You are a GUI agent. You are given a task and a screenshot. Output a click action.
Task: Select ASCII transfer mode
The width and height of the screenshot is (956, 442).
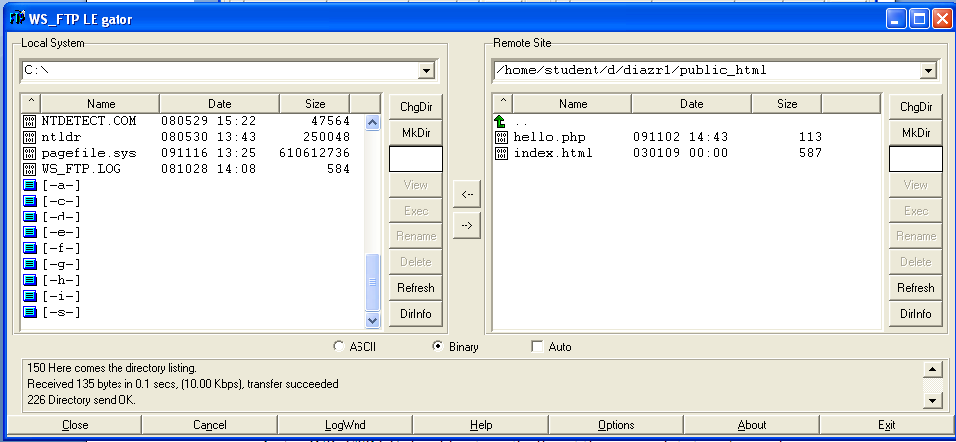coord(338,346)
